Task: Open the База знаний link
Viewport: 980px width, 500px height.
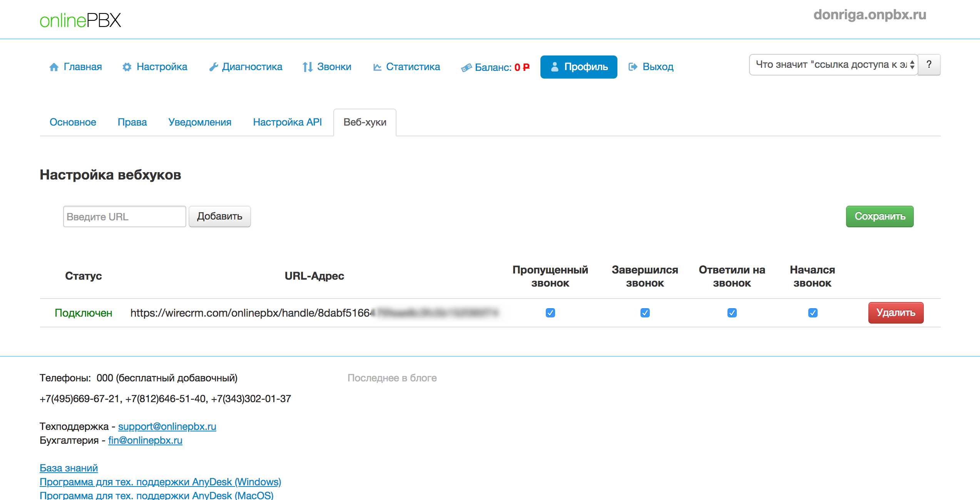Action: coord(69,468)
